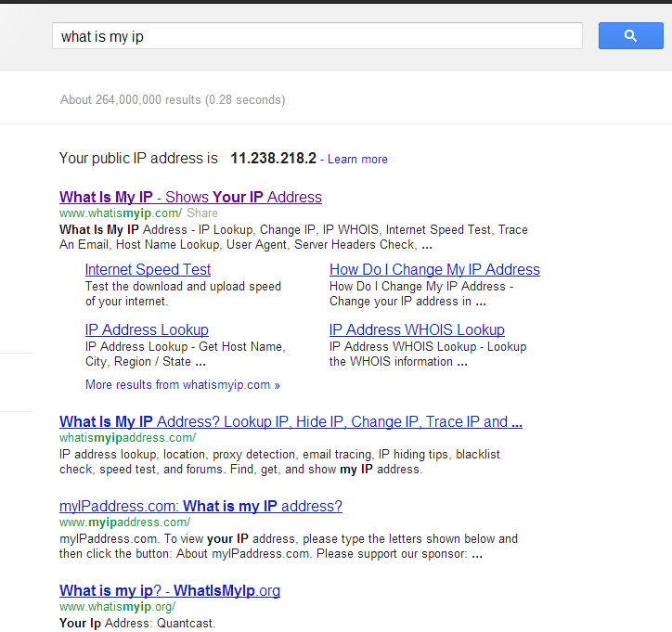Screen dimensions: 672x632
Task: Click the 'Your Ip Address: Quantcast.' snippet
Action: click(x=137, y=623)
